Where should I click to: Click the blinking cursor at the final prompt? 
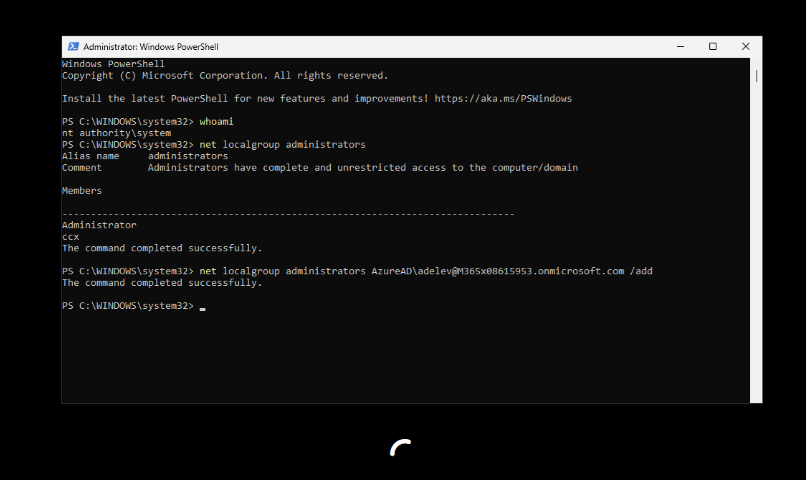tap(202, 307)
